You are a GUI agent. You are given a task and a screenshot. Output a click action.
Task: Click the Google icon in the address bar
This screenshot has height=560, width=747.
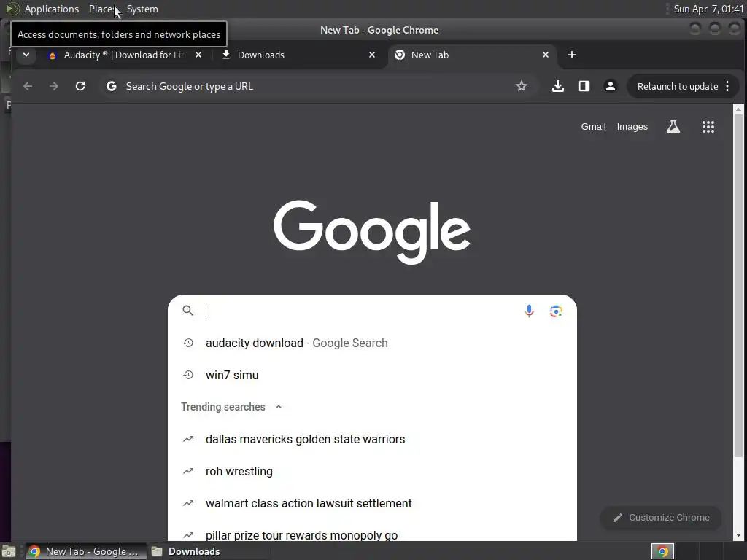coord(112,86)
